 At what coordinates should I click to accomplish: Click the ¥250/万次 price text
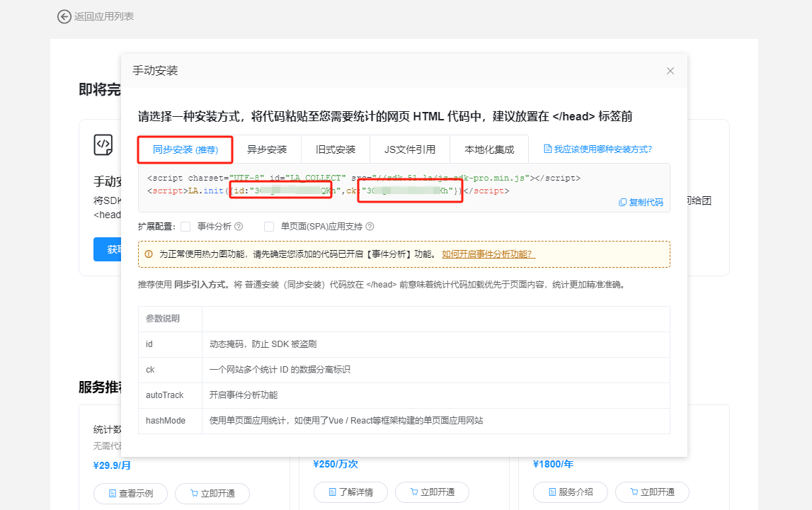tap(336, 464)
